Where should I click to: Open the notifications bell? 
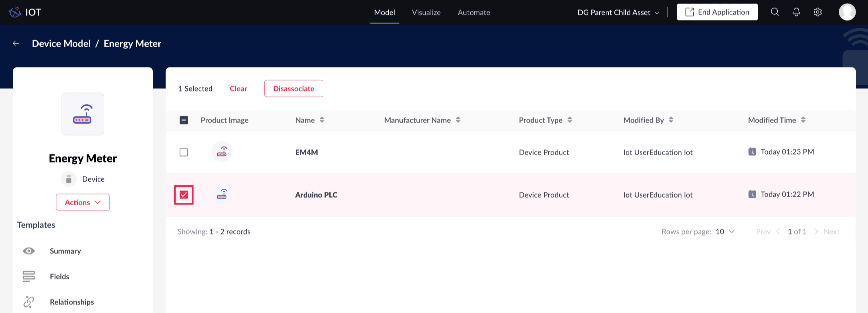(x=796, y=12)
